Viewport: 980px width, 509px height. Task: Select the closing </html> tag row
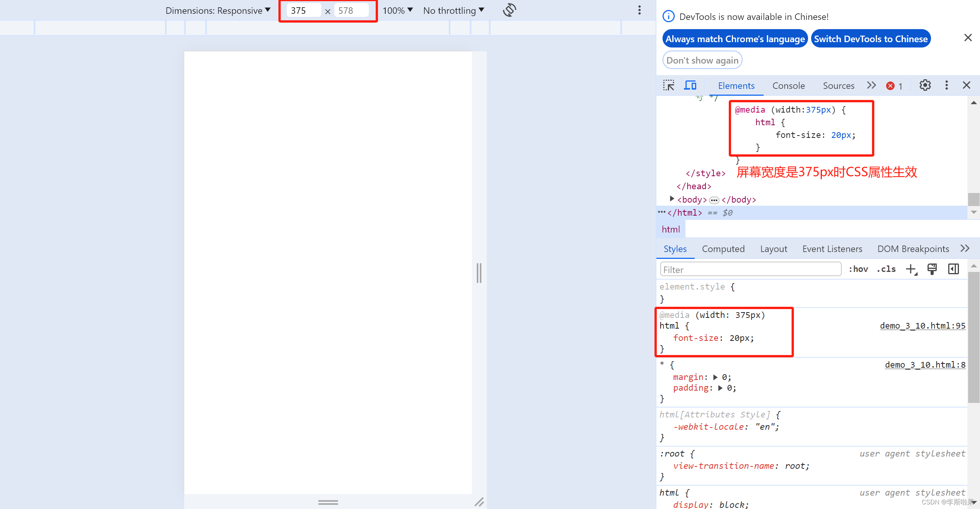point(812,213)
